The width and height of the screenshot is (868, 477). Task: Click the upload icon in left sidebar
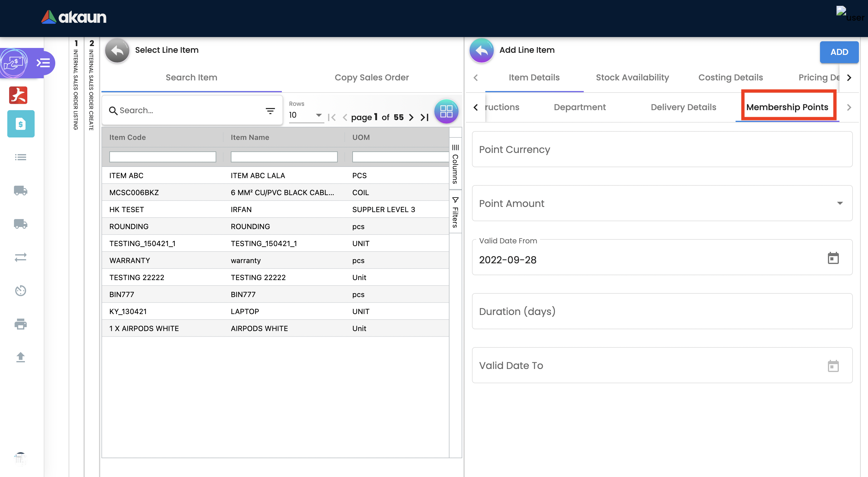click(21, 357)
